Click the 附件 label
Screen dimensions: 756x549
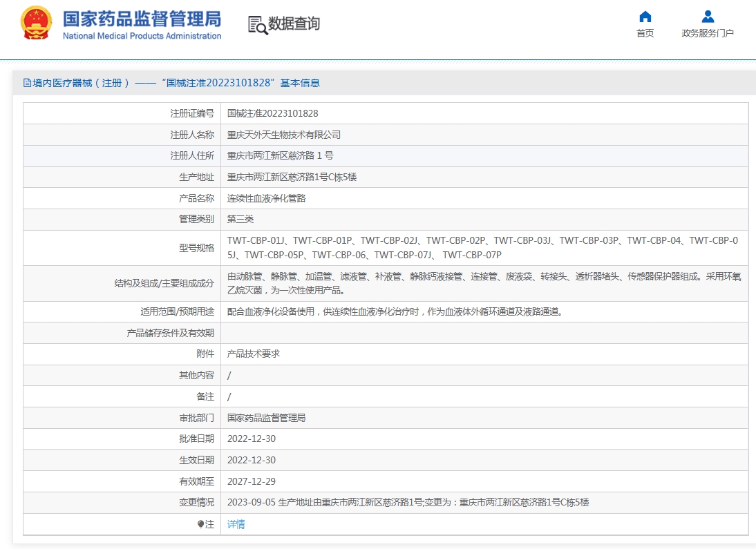pyautogui.click(x=205, y=354)
